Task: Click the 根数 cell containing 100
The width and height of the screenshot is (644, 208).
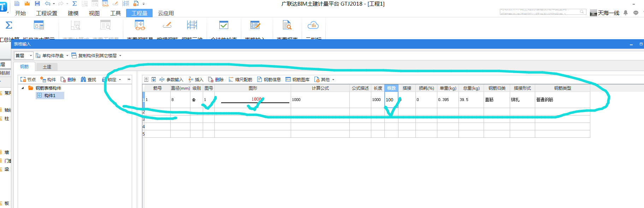Action: click(x=391, y=100)
